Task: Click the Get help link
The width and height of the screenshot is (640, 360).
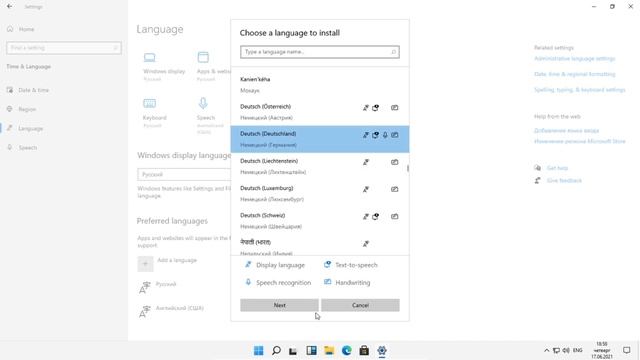Action: (x=557, y=168)
